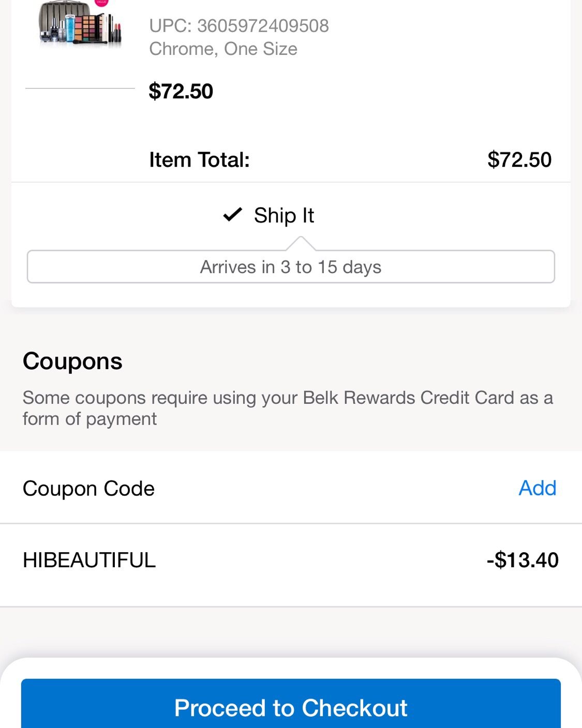Tap the pointer arrow above arrival estimate
Viewport: 582px width, 728px height.
[x=301, y=243]
